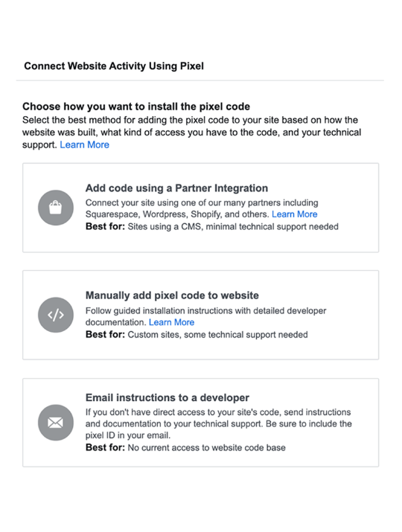Click the Squarespace, Wordpress, Shopify partners description
The height and width of the screenshot is (532, 402).
pyautogui.click(x=202, y=208)
